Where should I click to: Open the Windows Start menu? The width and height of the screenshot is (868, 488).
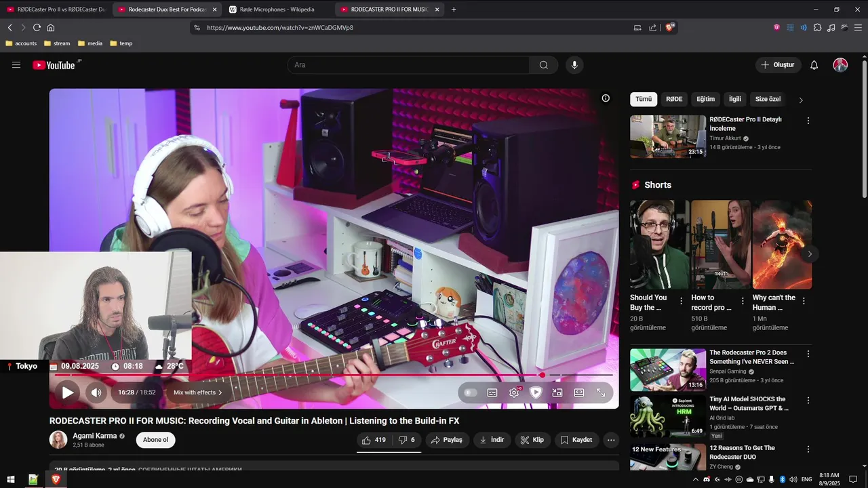10,479
